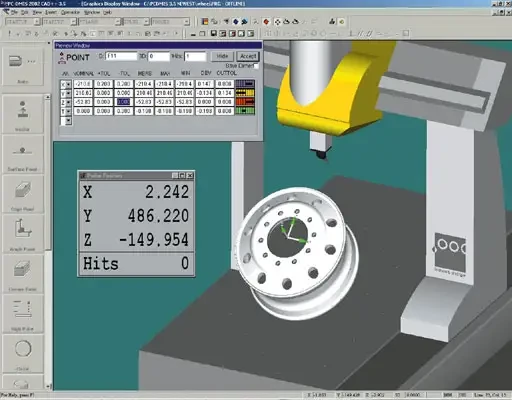Select the Corner Point sidebar tool

23,274
